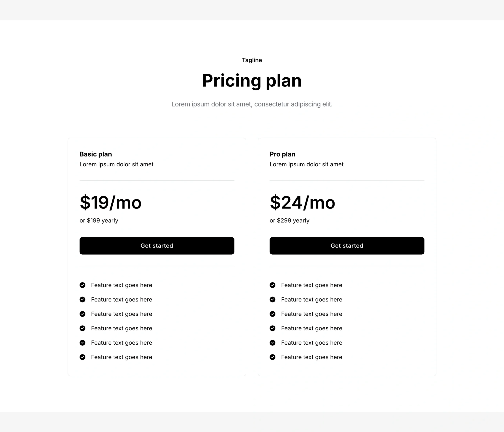Click the Tagline text above heading

[x=252, y=60]
